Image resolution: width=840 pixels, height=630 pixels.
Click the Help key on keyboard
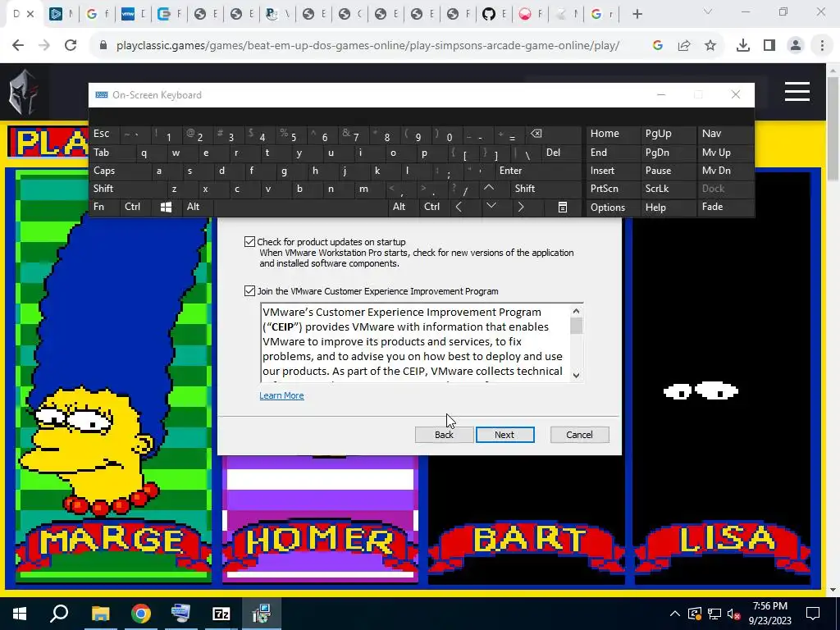[668, 208]
